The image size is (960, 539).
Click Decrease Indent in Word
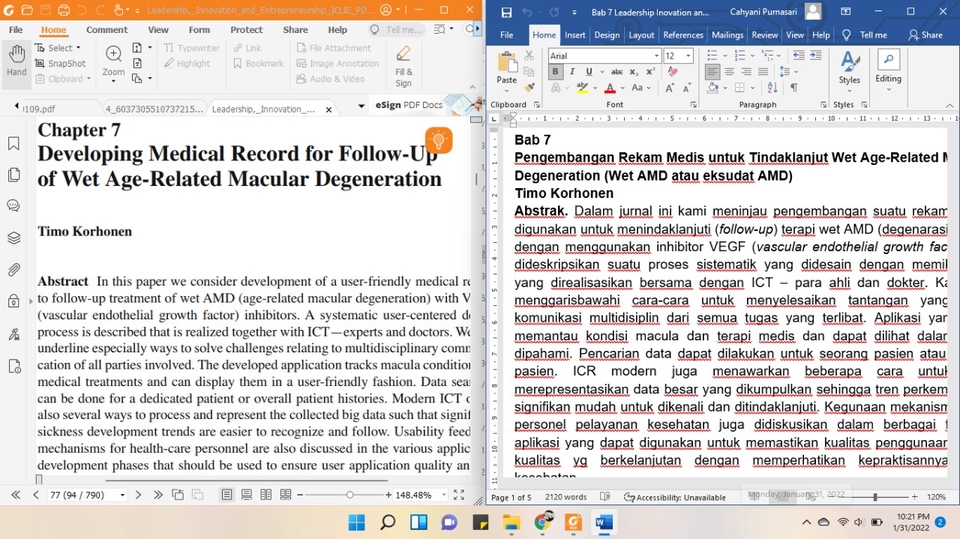799,55
